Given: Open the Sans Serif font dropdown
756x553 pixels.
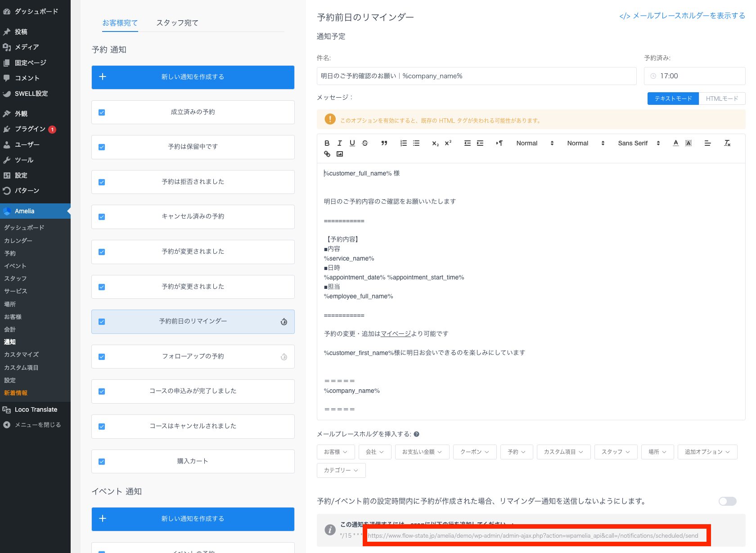Looking at the screenshot, I should coord(639,143).
